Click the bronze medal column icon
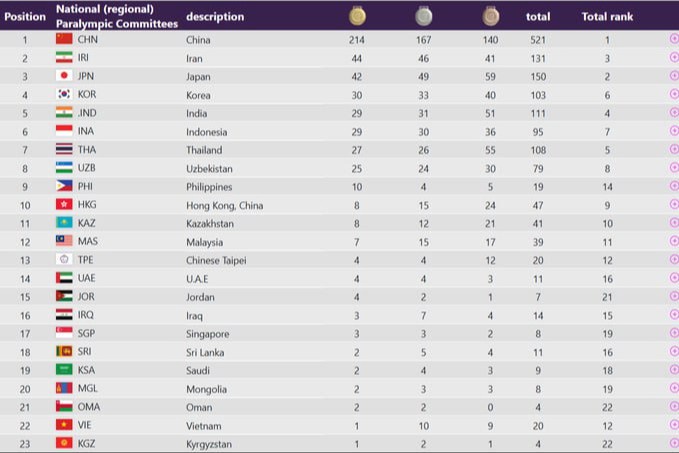 coord(490,16)
